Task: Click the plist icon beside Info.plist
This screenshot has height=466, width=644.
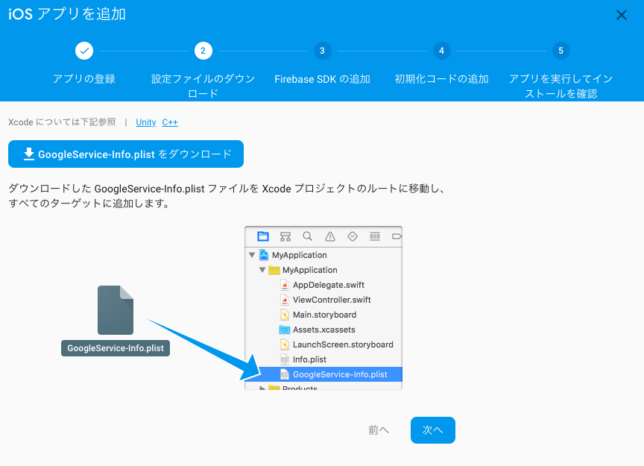Action: [285, 360]
